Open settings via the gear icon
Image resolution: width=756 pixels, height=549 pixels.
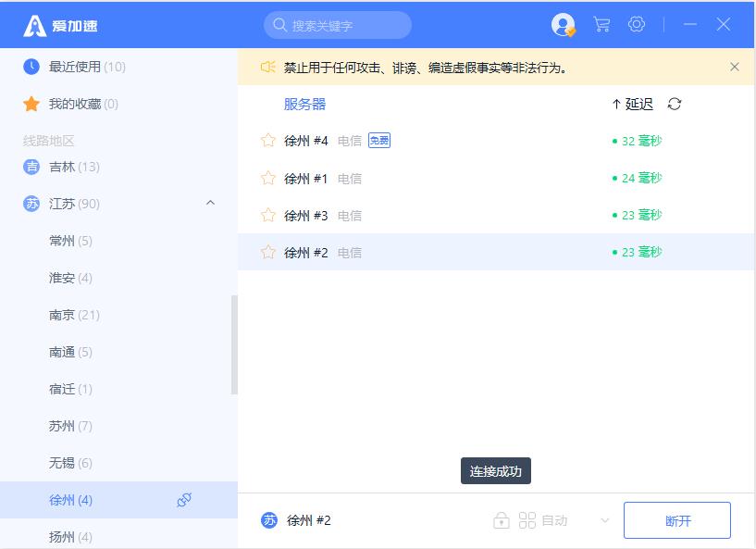[637, 25]
